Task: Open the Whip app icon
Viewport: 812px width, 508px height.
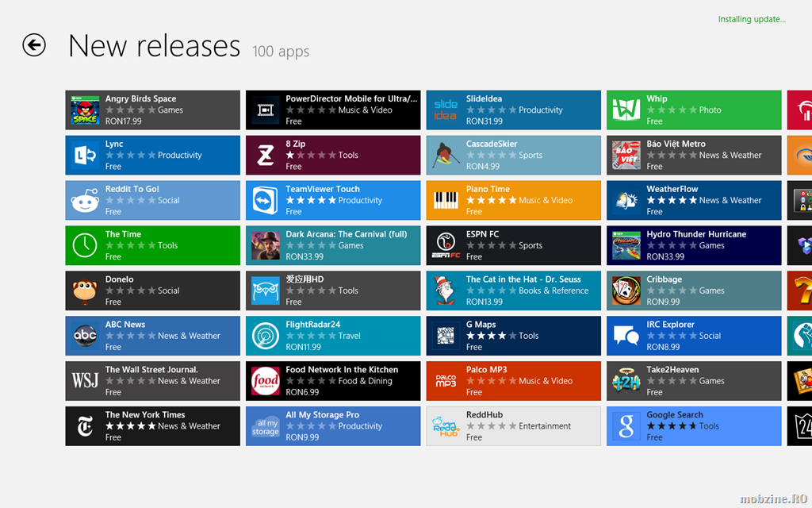Action: point(626,110)
